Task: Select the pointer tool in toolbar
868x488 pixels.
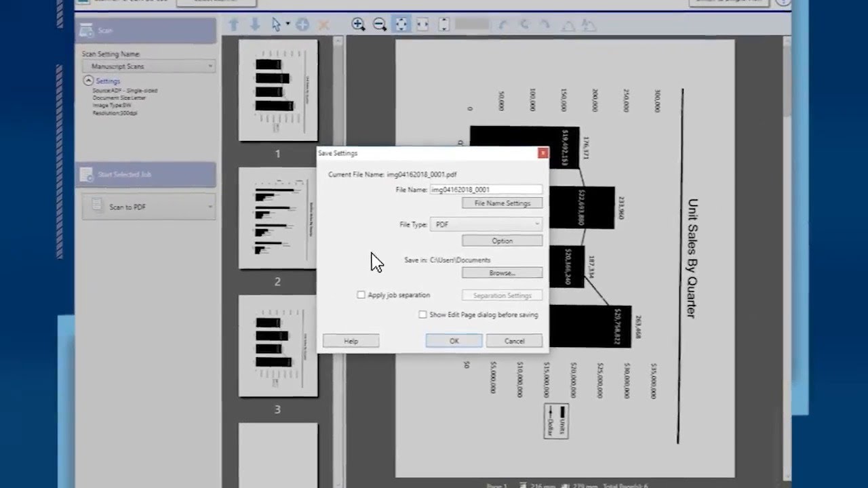Action: 276,24
